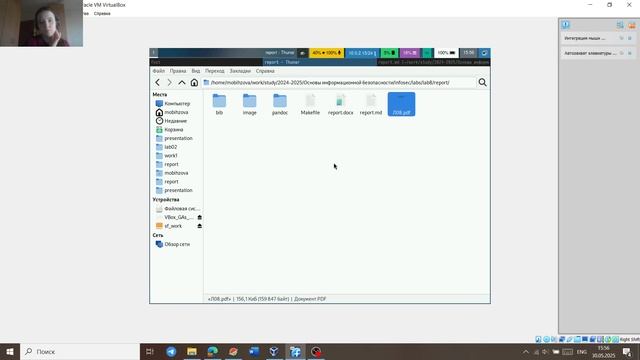Open Windows notification center icon
Viewport: 640px width, 360px height.
click(x=627, y=351)
